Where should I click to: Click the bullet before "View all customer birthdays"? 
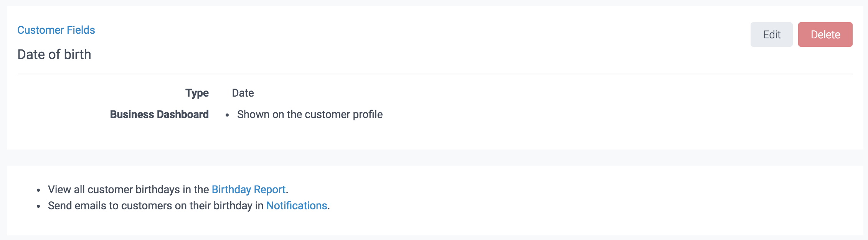coord(38,190)
